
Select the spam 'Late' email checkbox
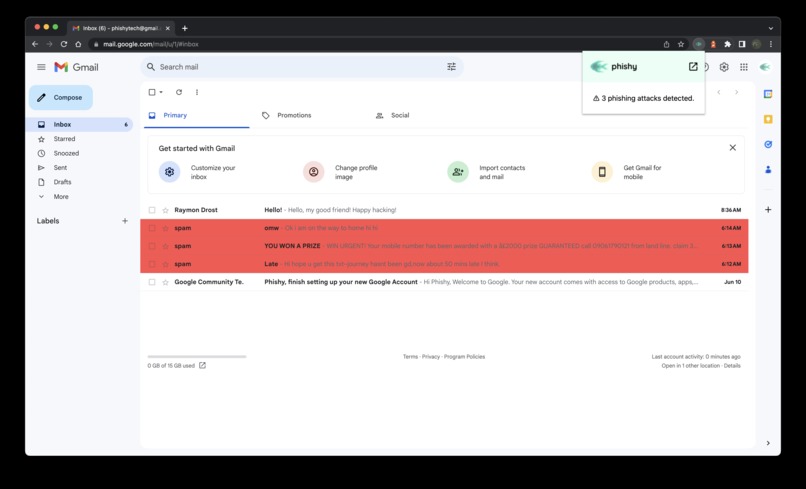pos(152,264)
